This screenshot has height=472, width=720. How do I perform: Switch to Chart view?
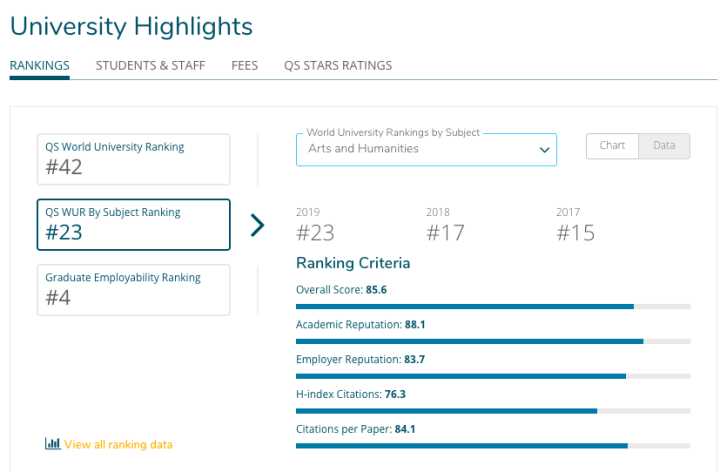pos(612,146)
